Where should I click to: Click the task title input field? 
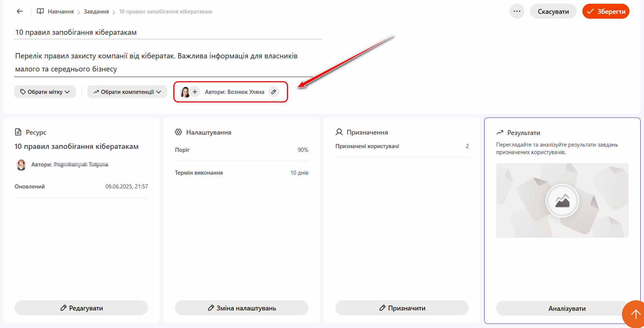click(168, 33)
